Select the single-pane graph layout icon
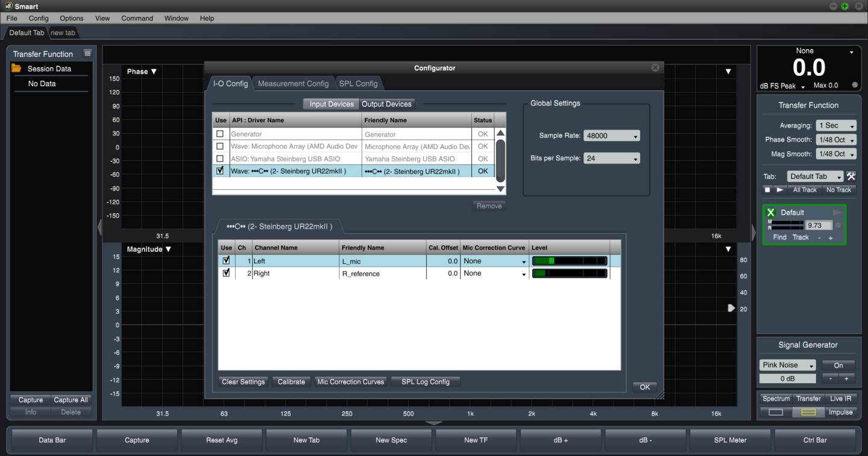This screenshot has width=868, height=456. [x=776, y=412]
